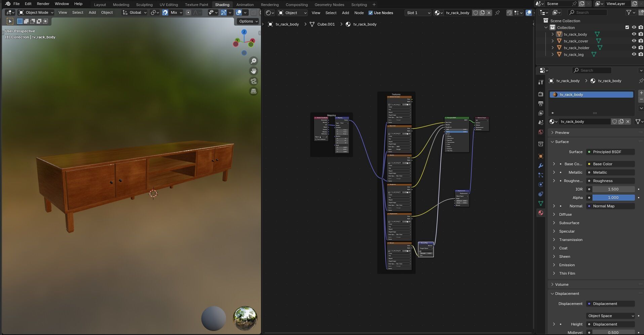644x335 pixels.
Task: Click the Base Color linked input button
Action: [611, 164]
